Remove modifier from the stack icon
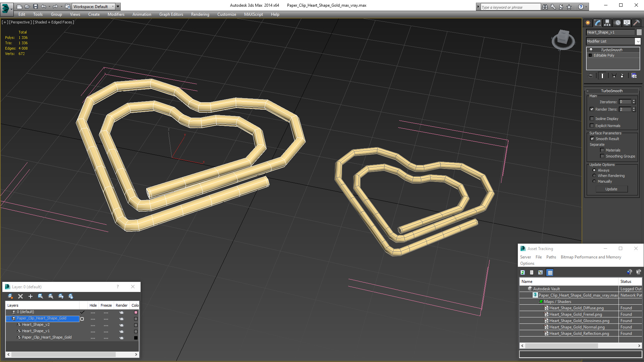 point(622,76)
